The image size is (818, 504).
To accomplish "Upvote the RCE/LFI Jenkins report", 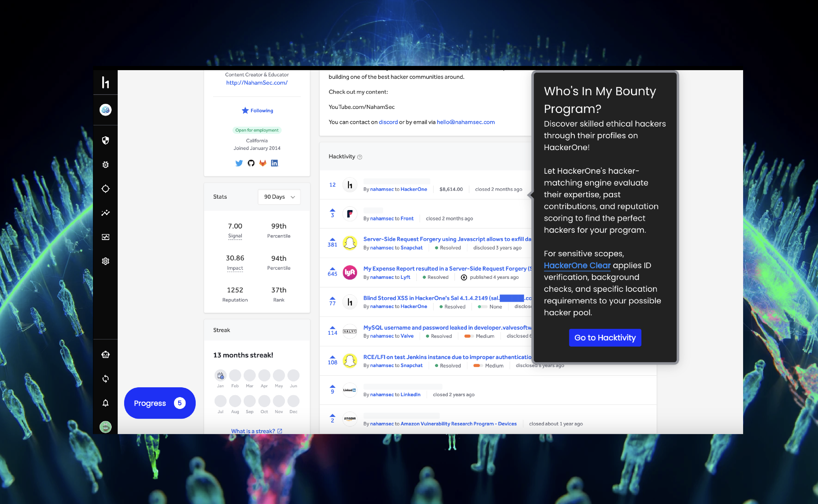I will (332, 357).
